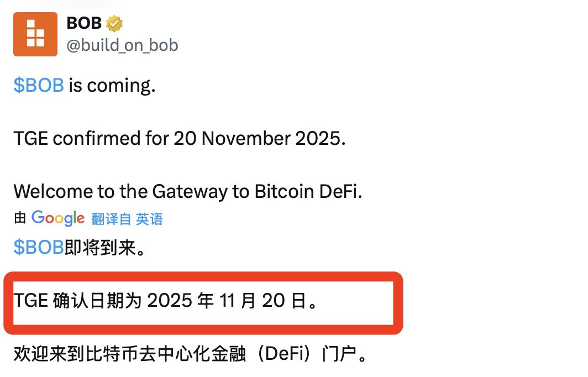The image size is (588, 377).
Task: Click the Google logo in translation line
Action: pyautogui.click(x=57, y=218)
